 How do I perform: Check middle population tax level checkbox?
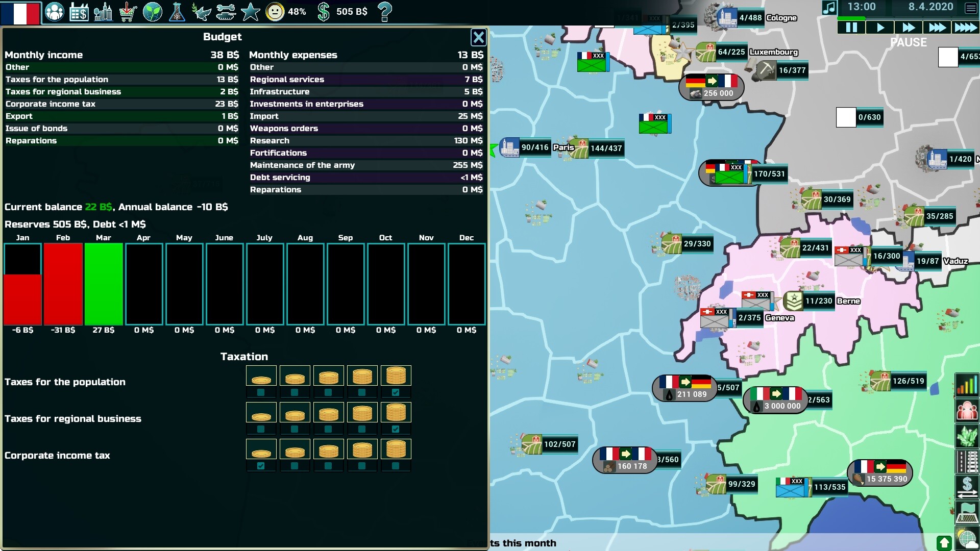(x=328, y=392)
